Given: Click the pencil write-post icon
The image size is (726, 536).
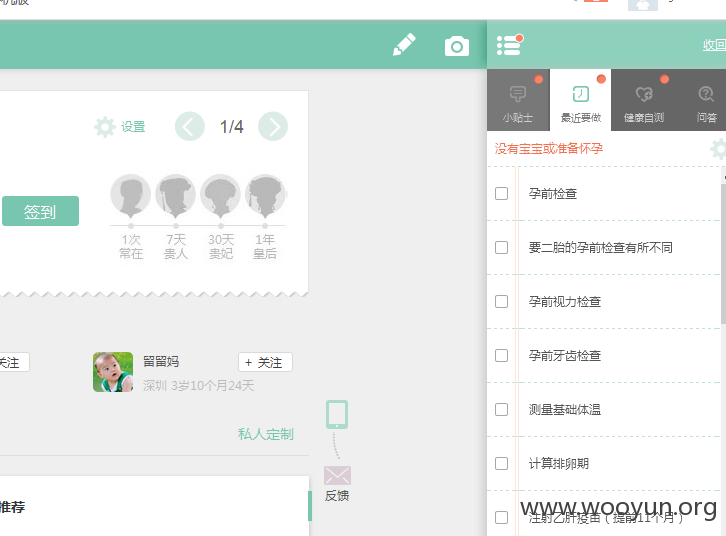Looking at the screenshot, I should coord(404,44).
